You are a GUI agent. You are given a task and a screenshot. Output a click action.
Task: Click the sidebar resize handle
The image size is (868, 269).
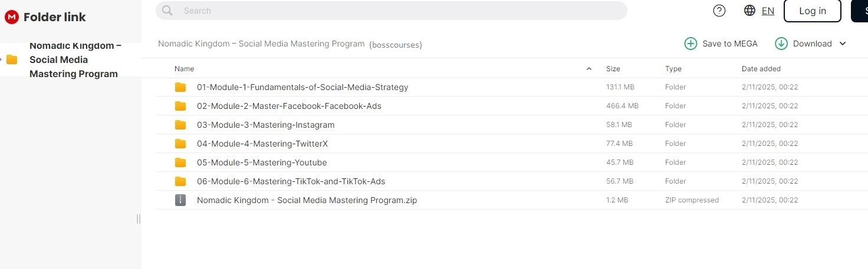(139, 219)
